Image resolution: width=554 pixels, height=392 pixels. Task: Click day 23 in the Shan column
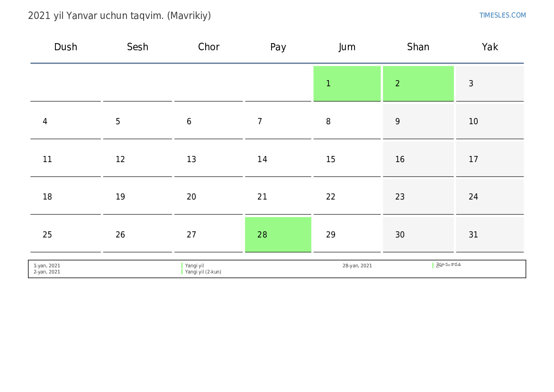click(x=418, y=197)
